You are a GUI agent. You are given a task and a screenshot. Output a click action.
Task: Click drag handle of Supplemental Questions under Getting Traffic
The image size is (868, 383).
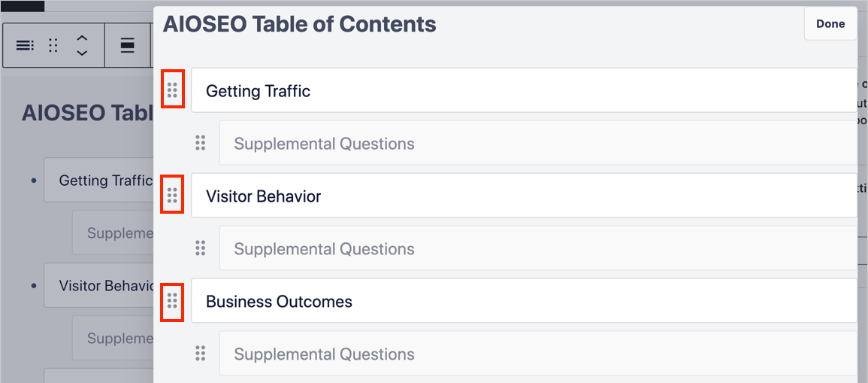[x=201, y=144]
